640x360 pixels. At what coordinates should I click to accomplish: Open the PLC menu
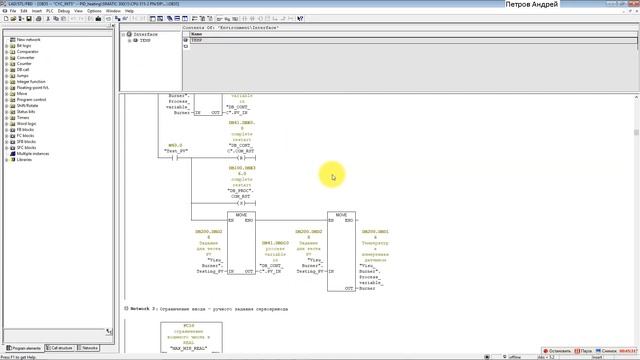coord(50,11)
